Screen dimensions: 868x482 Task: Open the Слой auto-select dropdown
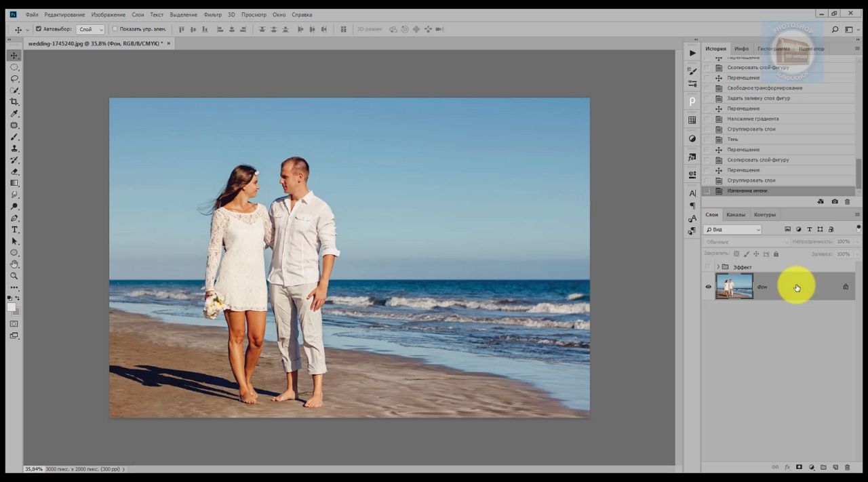(x=90, y=29)
